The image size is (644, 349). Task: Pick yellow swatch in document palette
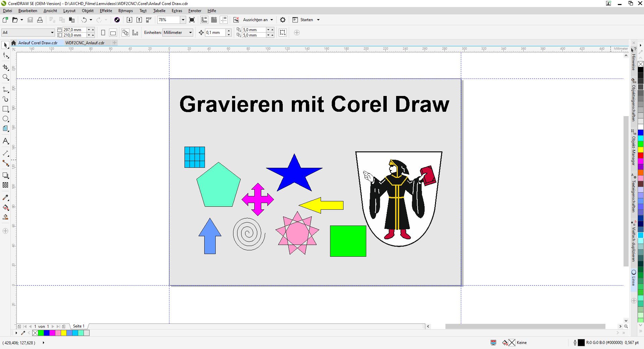(64, 333)
